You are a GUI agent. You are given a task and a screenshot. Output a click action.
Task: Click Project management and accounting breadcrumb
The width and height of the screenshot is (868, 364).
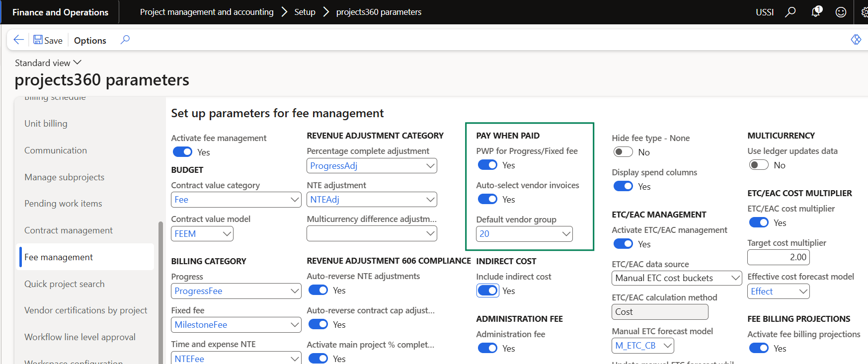coord(207,12)
